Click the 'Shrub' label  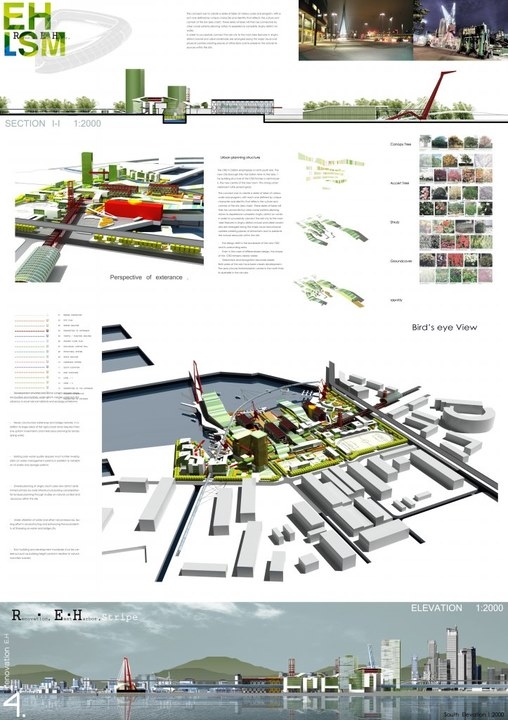tap(395, 222)
